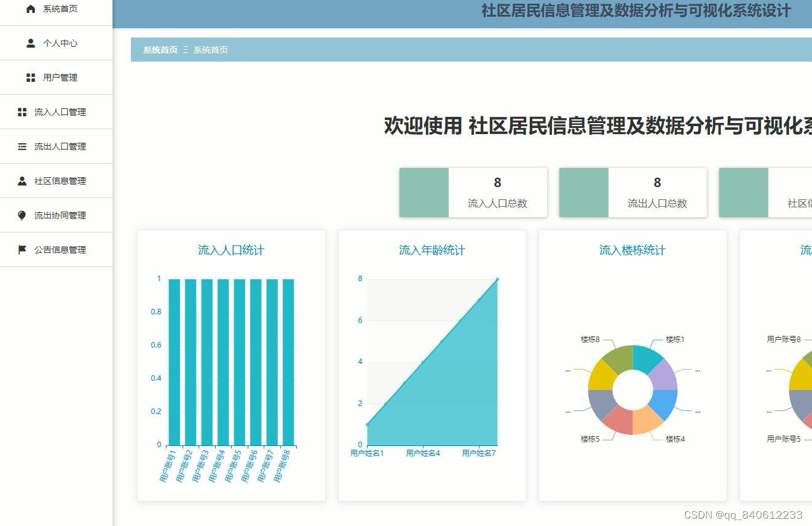Click the home icon beside 系统首页
This screenshot has width=812, height=526.
pyautogui.click(x=31, y=9)
